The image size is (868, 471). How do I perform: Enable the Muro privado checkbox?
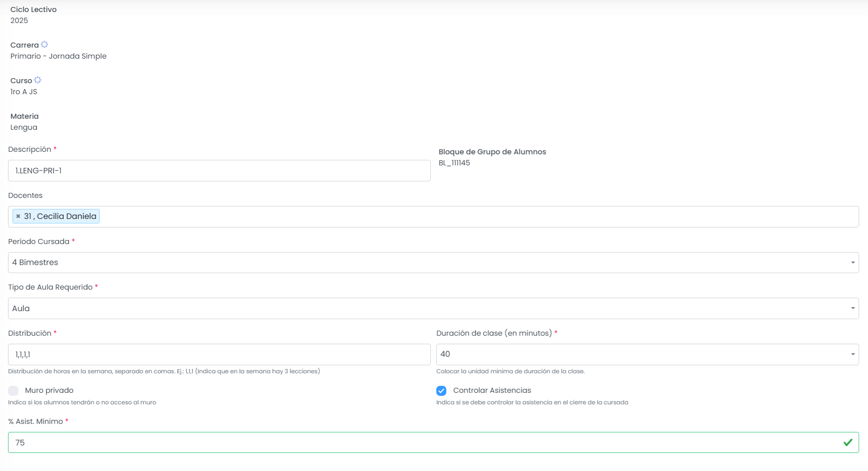(x=14, y=391)
